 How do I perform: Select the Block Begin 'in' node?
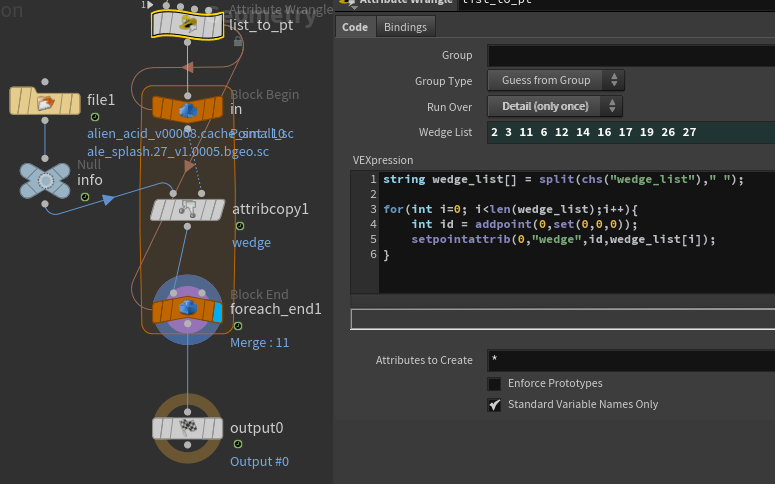tap(187, 109)
